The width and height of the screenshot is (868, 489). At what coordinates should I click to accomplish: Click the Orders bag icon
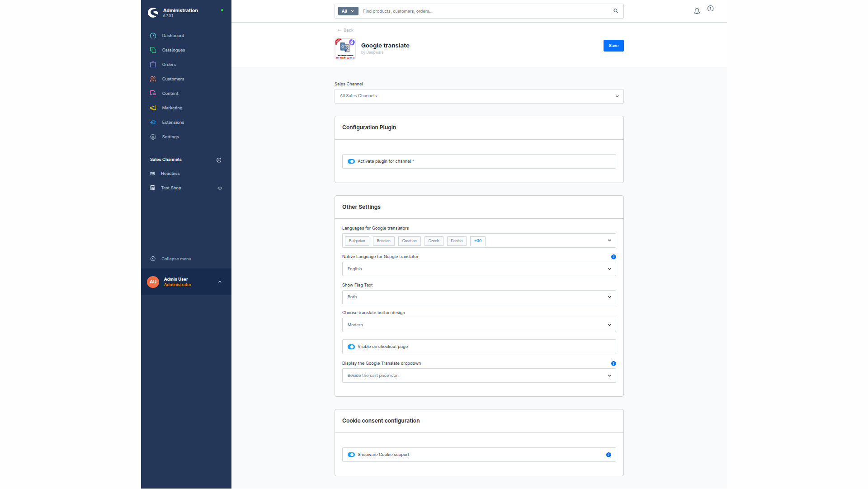pyautogui.click(x=153, y=65)
